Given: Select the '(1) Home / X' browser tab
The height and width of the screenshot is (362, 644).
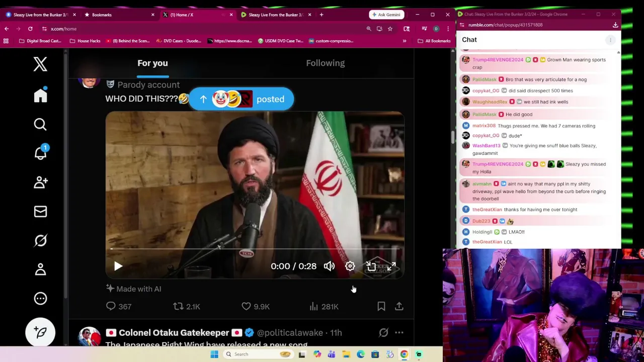Looking at the screenshot, I should [x=197, y=15].
